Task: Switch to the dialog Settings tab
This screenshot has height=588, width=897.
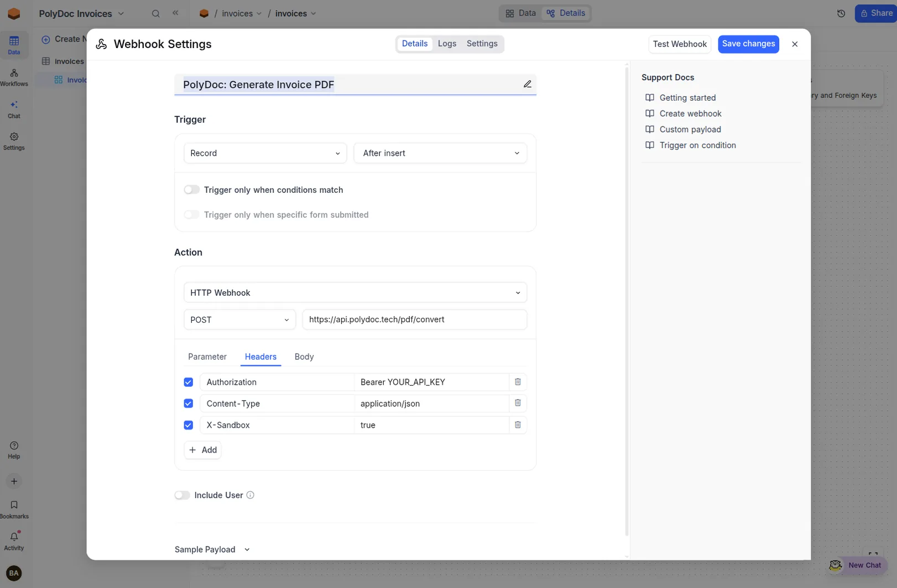Action: pyautogui.click(x=482, y=44)
